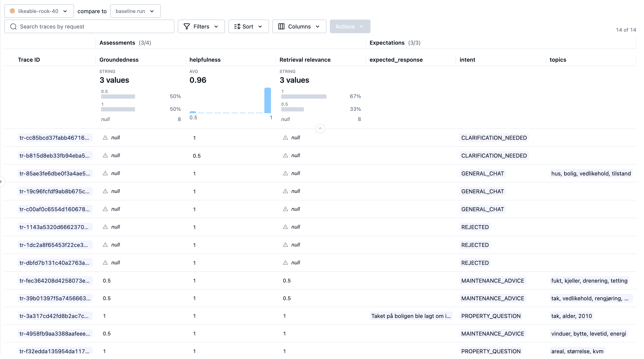This screenshot has width=644, height=359.
Task: Open the likeable-rook-40 run dropdown
Action: pos(39,11)
